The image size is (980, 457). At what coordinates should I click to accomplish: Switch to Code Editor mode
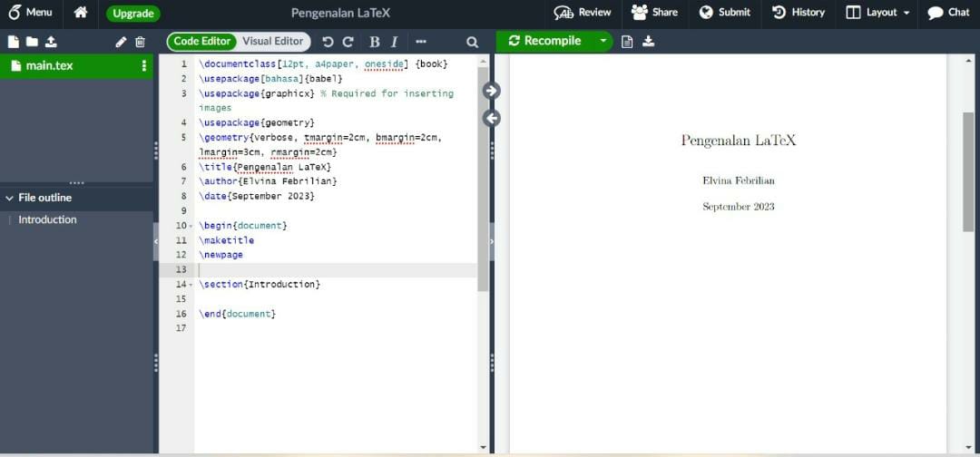point(202,42)
